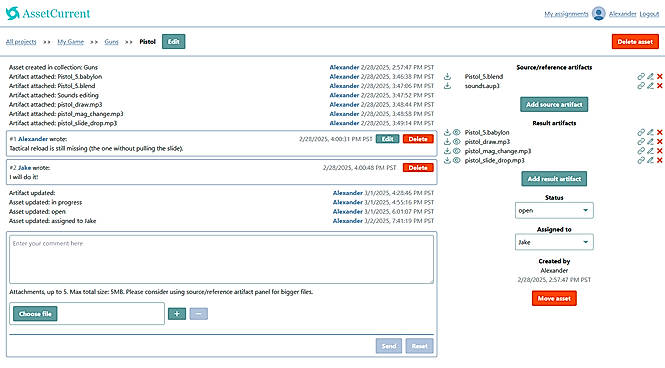This screenshot has width=665, height=368.
Task: Focus the comment text area
Action: (x=221, y=259)
